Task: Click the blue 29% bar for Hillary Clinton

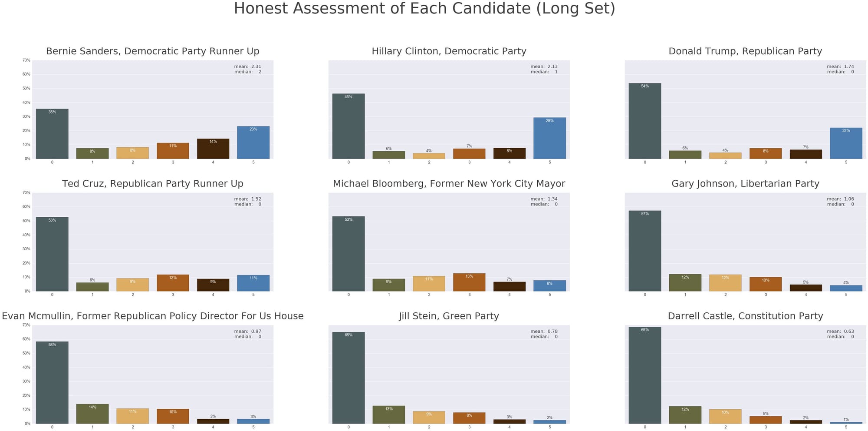Action: point(549,138)
